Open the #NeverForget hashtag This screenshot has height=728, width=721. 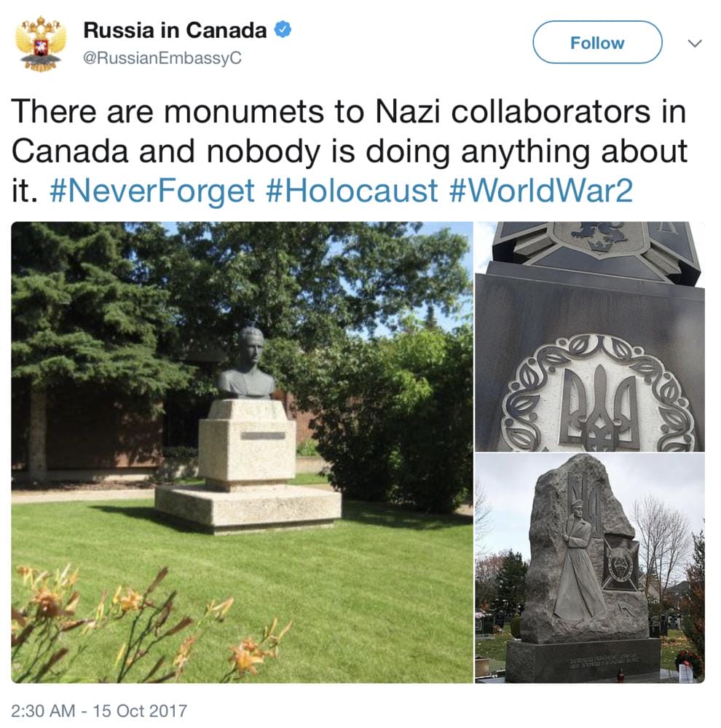point(152,191)
